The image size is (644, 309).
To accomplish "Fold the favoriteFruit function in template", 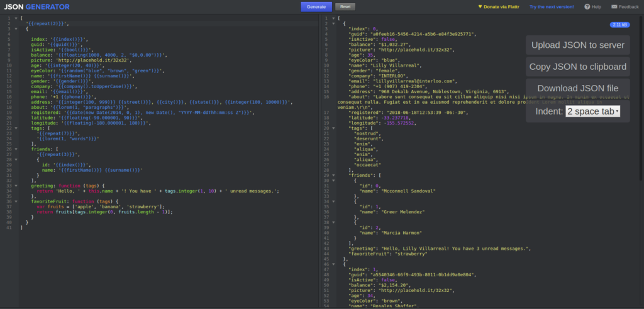I will (16, 201).
